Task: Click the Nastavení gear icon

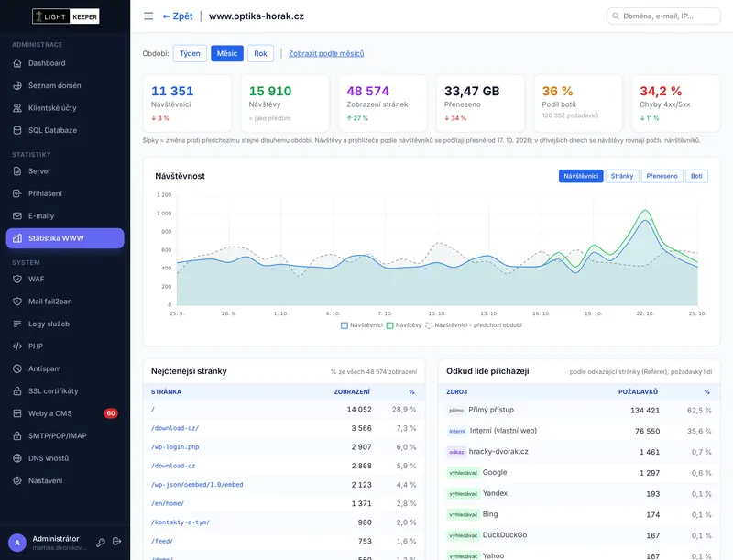Action: (x=17, y=480)
